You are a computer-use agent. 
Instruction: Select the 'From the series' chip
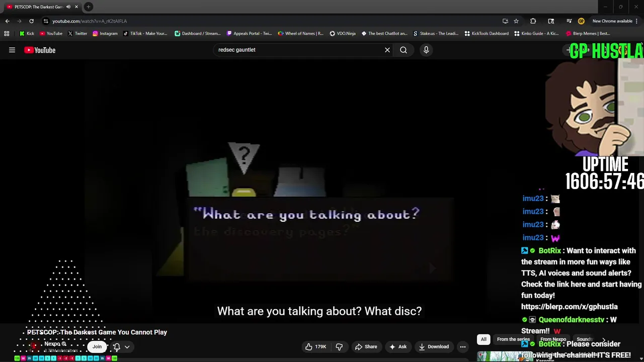pyautogui.click(x=513, y=339)
